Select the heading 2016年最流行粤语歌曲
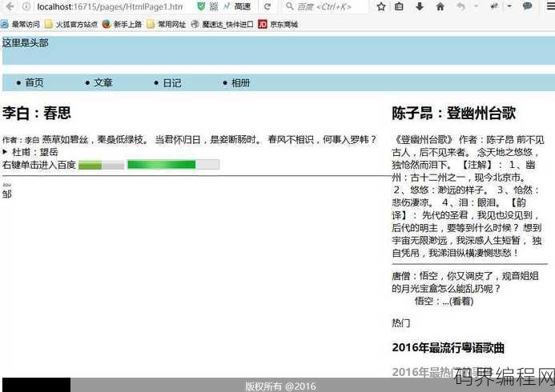The height and width of the screenshot is (392, 555). pyautogui.click(x=448, y=348)
